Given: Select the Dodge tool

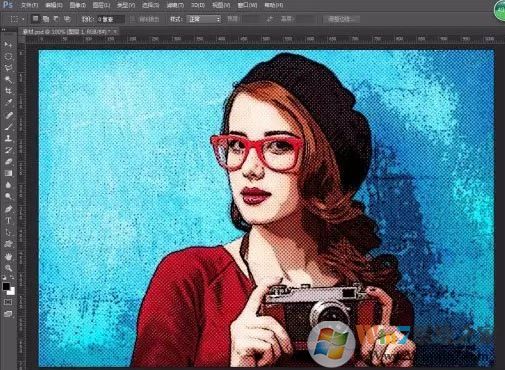Looking at the screenshot, I should [x=8, y=196].
